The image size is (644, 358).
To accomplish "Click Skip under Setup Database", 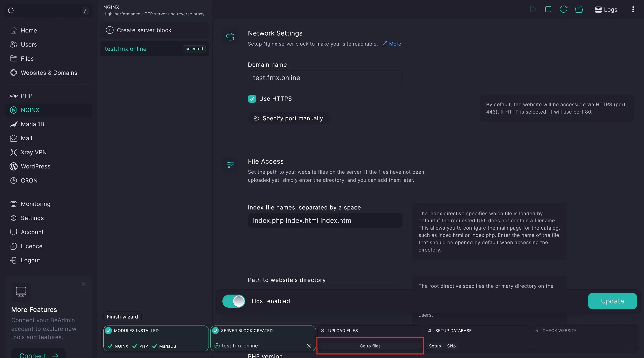I will 451,346.
